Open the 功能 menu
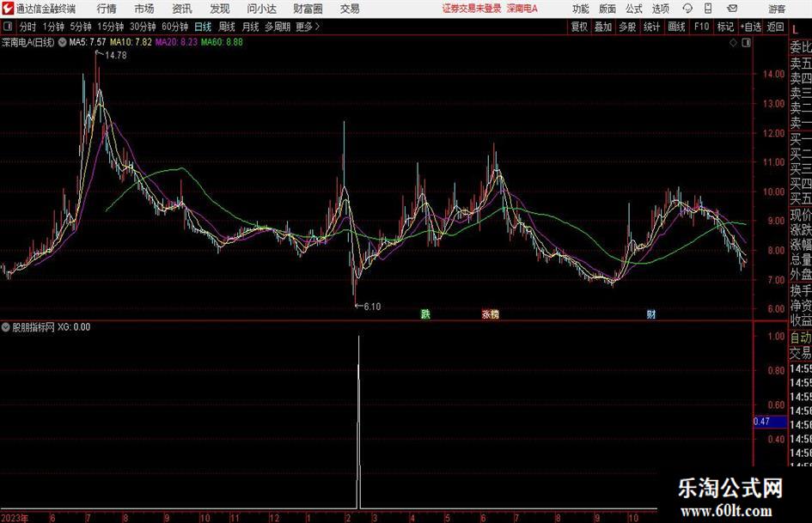Screen dimensions: 812x523 (581, 9)
